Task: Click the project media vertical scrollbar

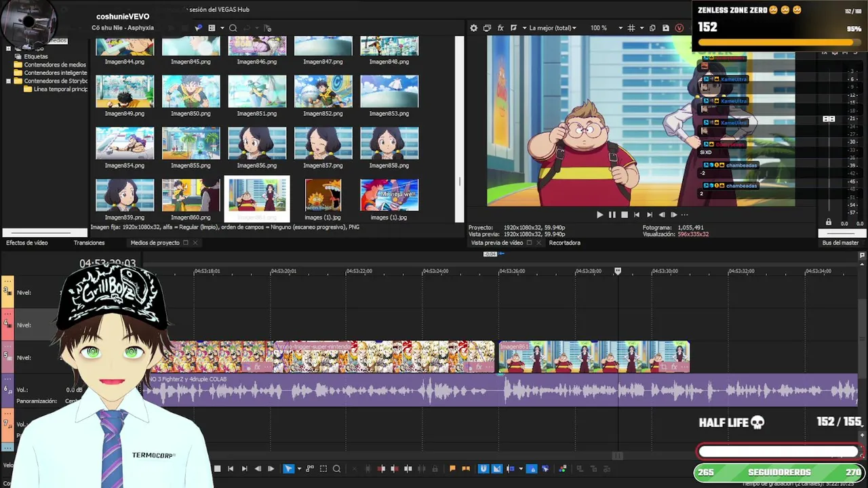Action: pos(460,129)
